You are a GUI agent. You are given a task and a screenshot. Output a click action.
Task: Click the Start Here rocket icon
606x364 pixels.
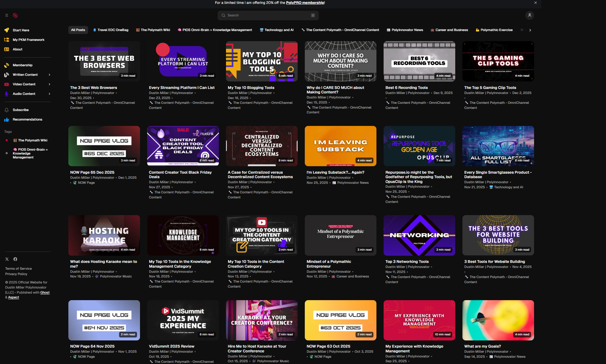click(7, 30)
